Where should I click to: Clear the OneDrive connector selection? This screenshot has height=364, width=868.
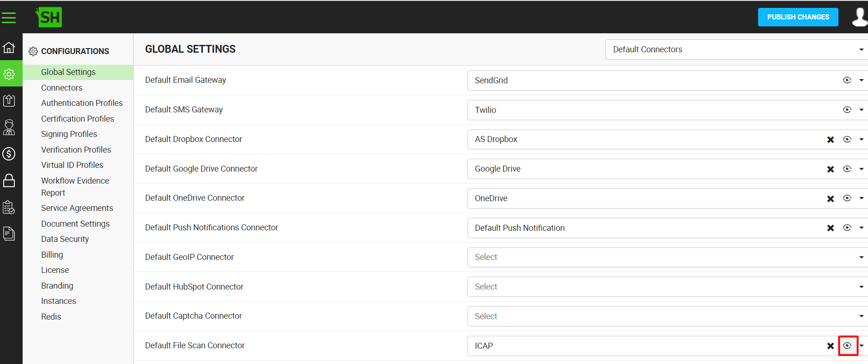(830, 199)
